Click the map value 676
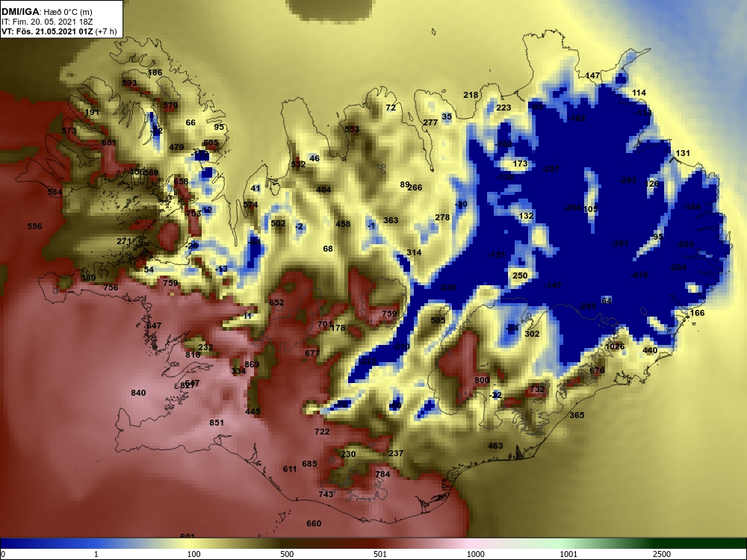Viewport: 747px width, 560px height. pyautogui.click(x=597, y=370)
